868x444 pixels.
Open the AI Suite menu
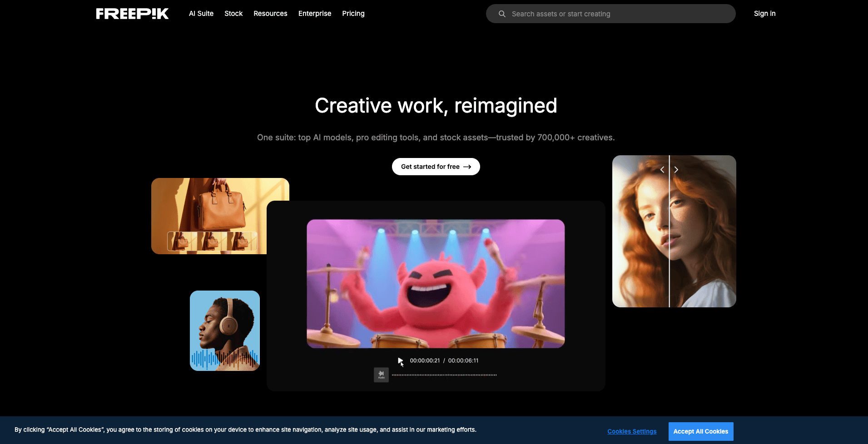click(x=201, y=14)
